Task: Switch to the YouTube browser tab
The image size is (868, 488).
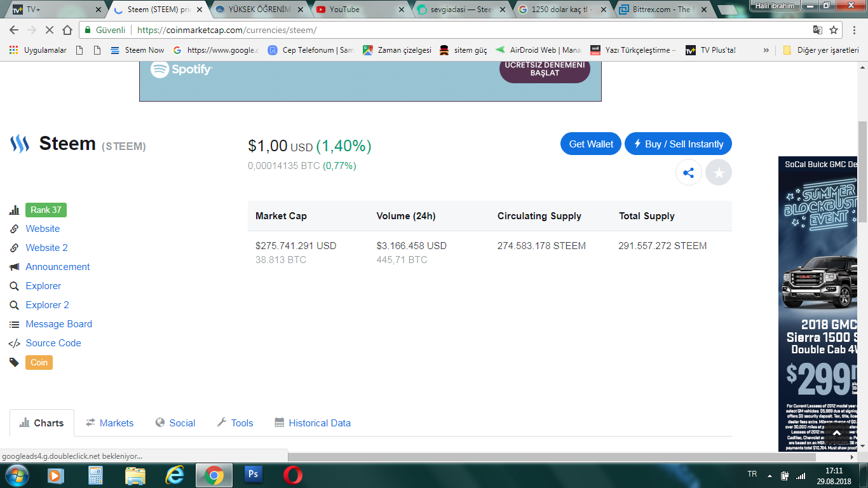Action: 359,10
